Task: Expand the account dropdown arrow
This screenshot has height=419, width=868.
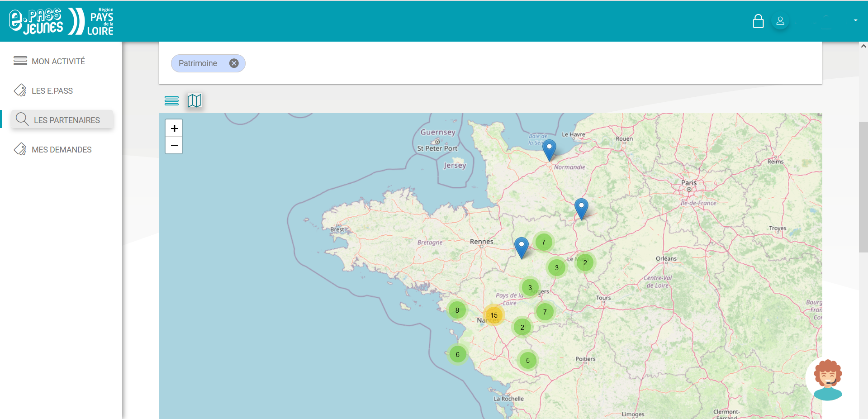Action: click(x=855, y=20)
